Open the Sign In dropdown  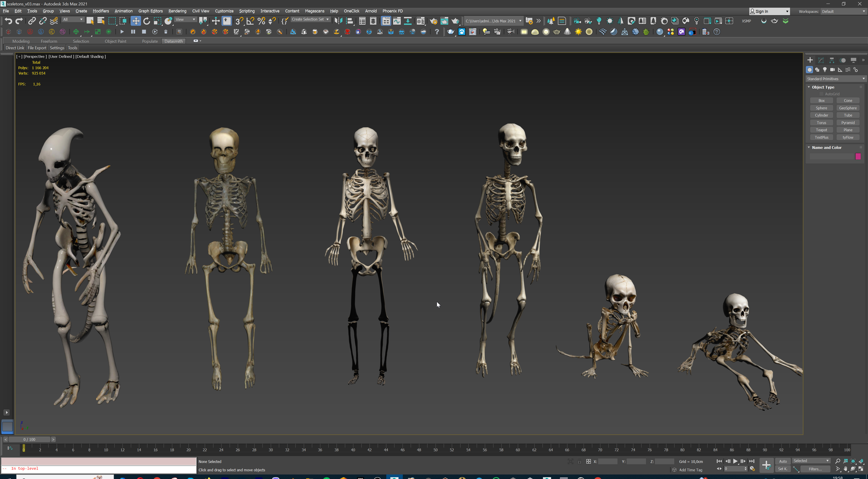(x=769, y=12)
